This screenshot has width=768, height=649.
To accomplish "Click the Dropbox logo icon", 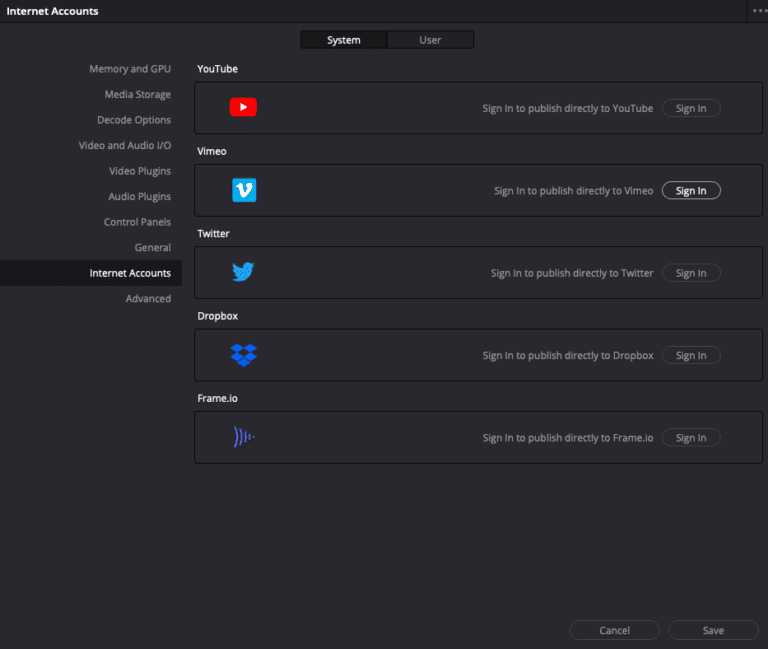I will coord(243,355).
